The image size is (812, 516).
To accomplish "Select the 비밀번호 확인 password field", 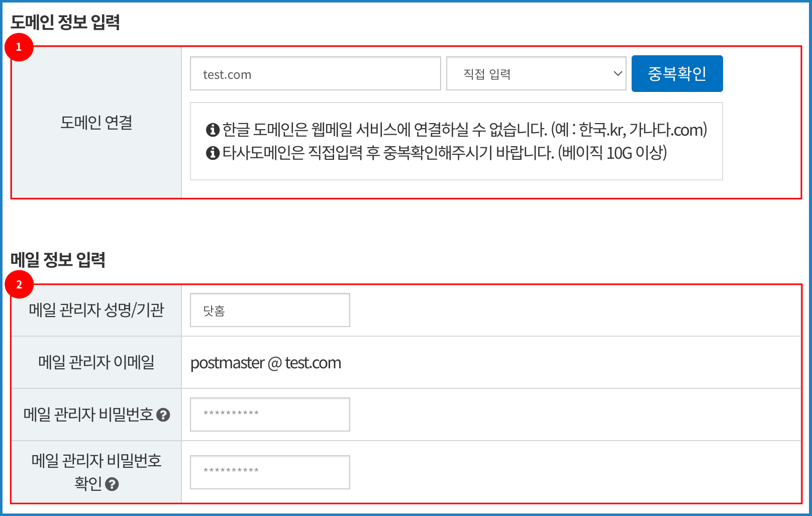I will (270, 472).
